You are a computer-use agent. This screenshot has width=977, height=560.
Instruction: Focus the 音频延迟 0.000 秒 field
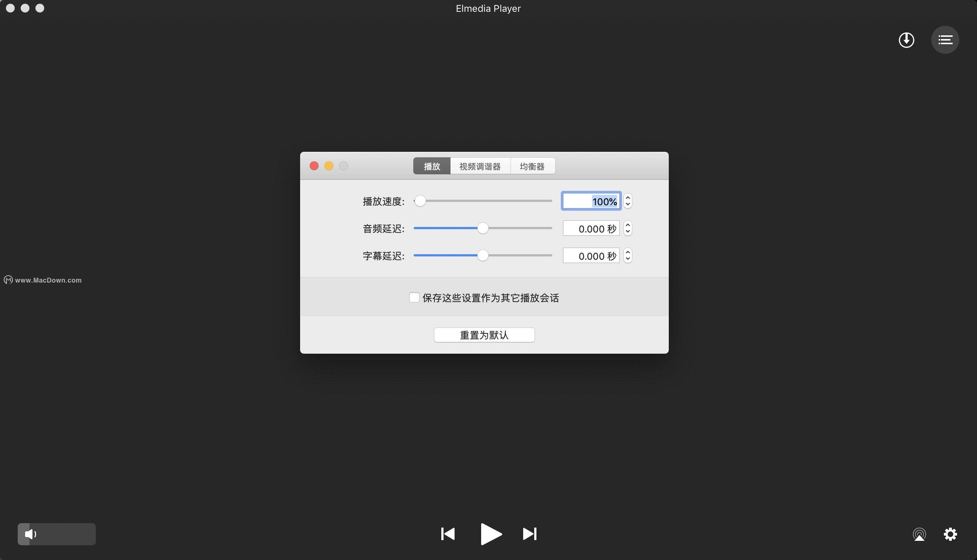click(591, 228)
